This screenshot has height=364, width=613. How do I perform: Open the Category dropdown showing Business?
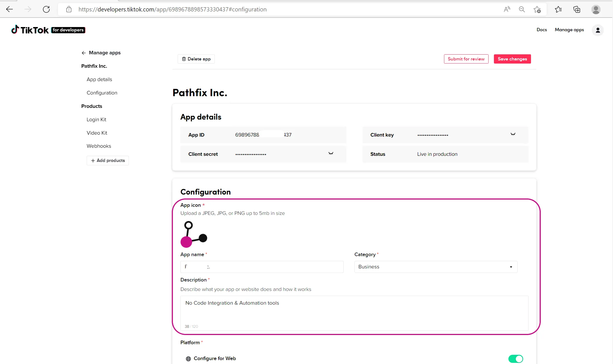coord(436,267)
